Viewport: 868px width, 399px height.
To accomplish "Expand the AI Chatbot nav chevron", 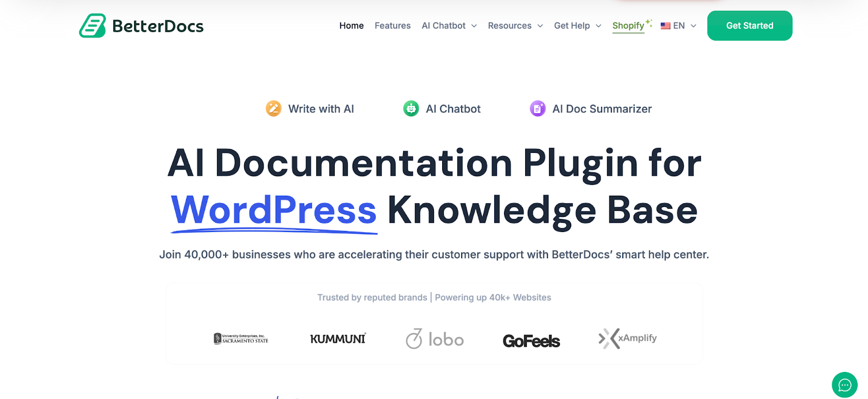I will click(474, 26).
